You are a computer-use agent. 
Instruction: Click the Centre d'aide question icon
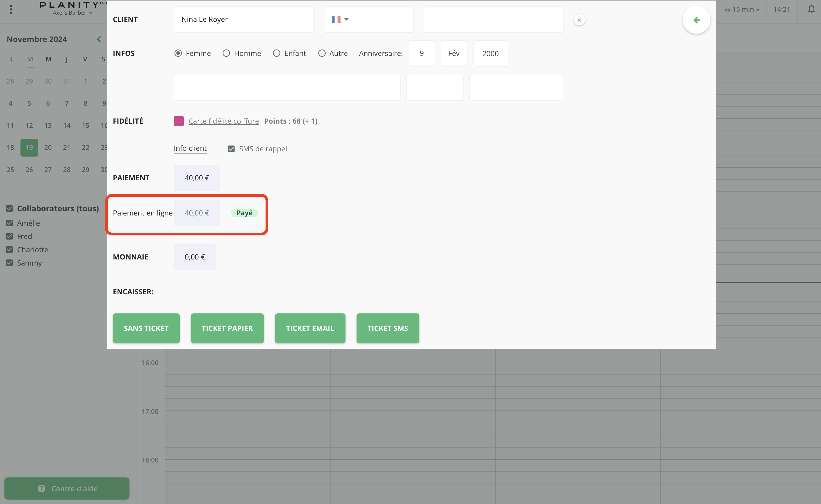(41, 488)
